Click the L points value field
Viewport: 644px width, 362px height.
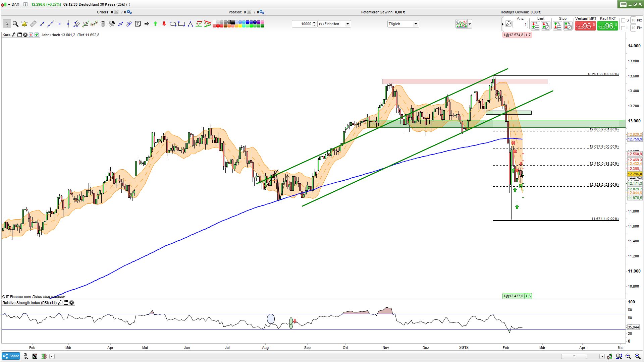click(633, 28)
